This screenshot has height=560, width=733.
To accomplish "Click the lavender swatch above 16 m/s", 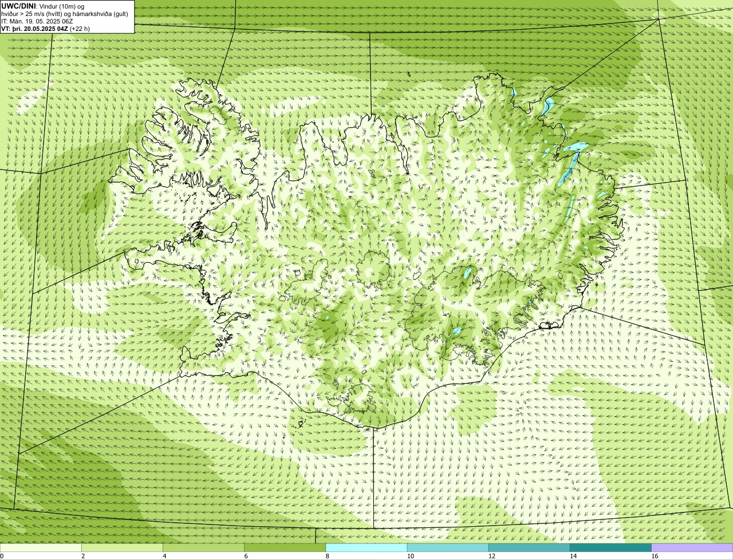I will [692, 547].
